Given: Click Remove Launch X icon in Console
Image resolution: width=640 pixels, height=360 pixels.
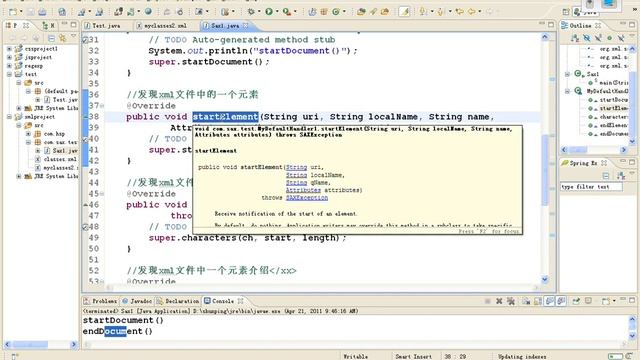Looking at the screenshot, I should 499,301.
